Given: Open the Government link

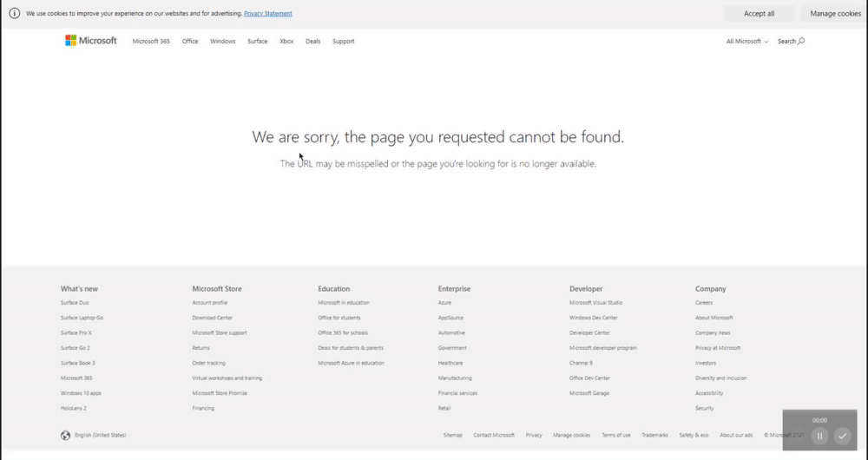Looking at the screenshot, I should pos(452,348).
